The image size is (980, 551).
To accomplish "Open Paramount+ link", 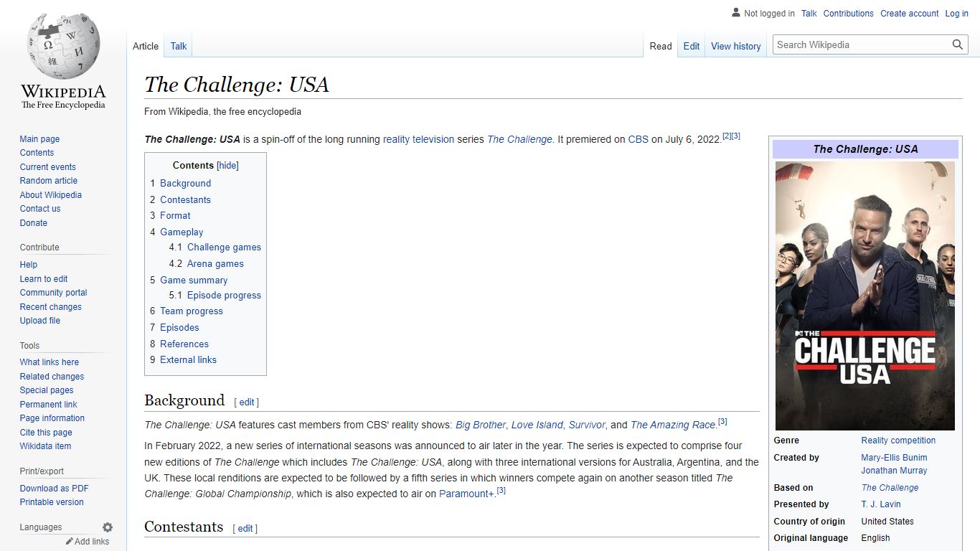I will pyautogui.click(x=466, y=494).
